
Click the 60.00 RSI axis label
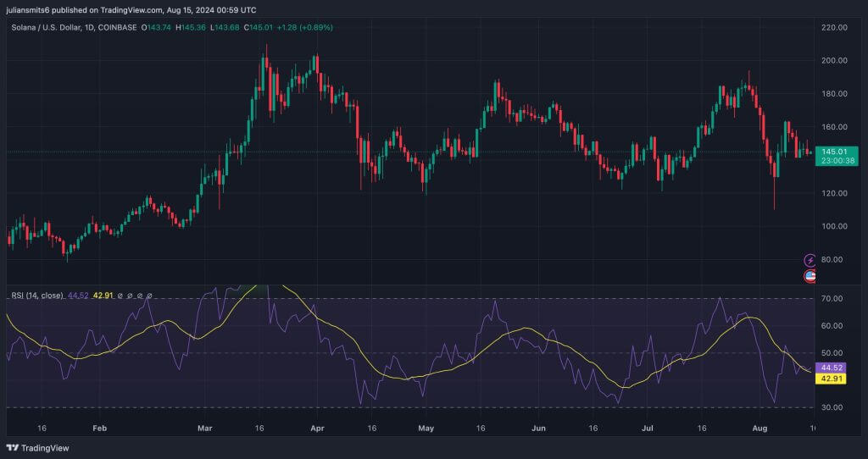[x=832, y=326]
